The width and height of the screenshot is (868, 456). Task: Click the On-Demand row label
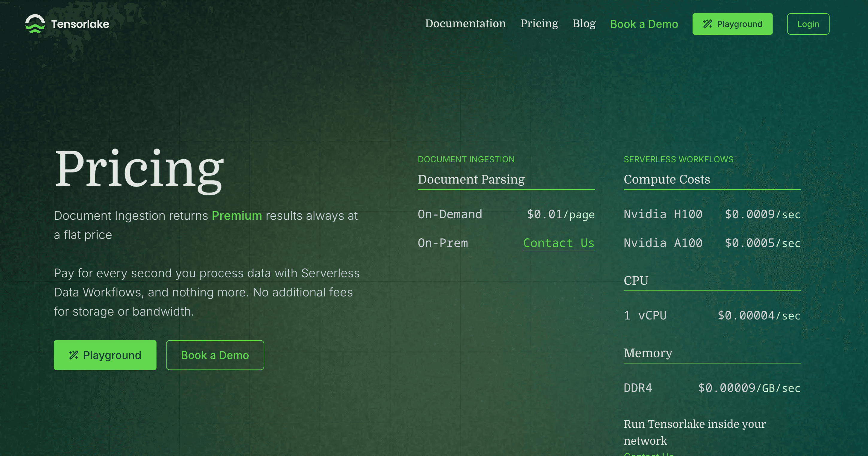(x=450, y=214)
